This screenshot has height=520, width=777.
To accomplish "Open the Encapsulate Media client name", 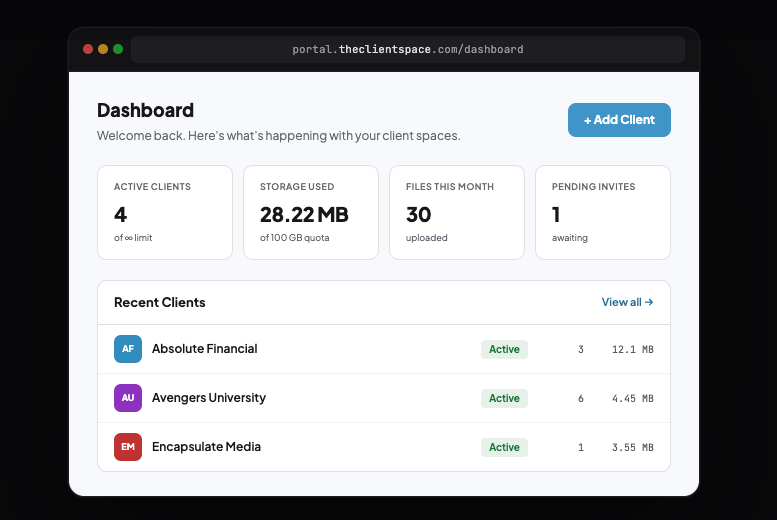I will coord(206,447).
